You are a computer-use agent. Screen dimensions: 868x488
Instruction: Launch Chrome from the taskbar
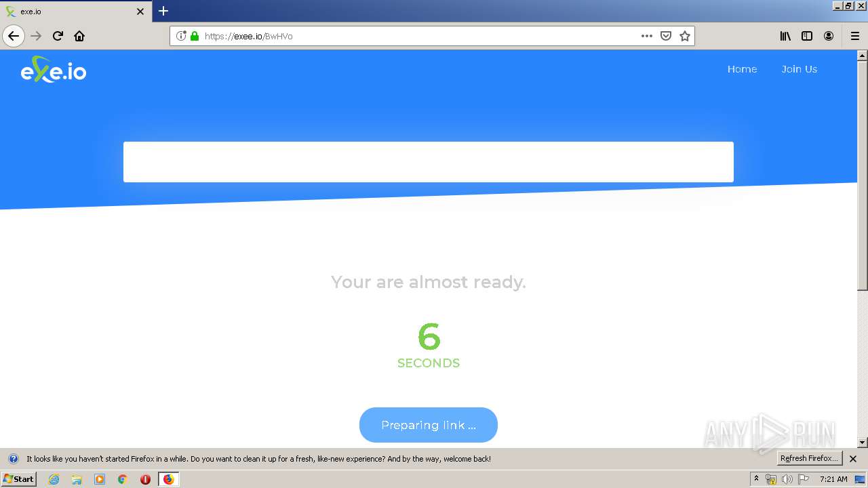coord(123,479)
